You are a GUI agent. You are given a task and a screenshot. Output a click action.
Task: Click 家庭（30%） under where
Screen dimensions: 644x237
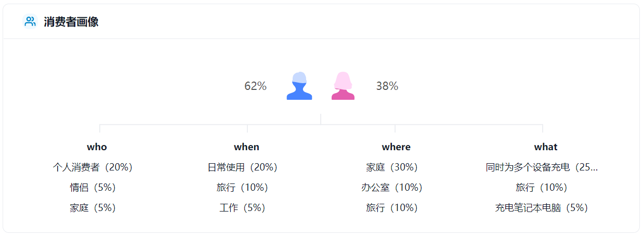click(392, 167)
